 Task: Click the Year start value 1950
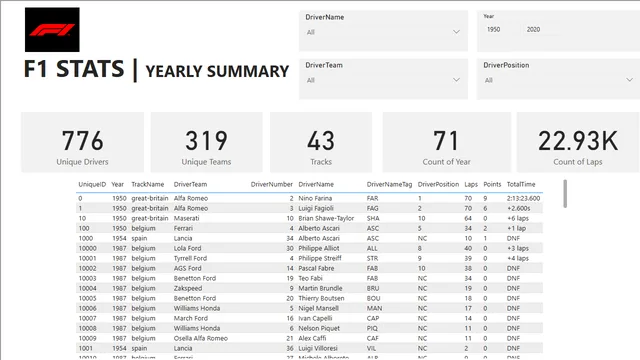point(493,29)
